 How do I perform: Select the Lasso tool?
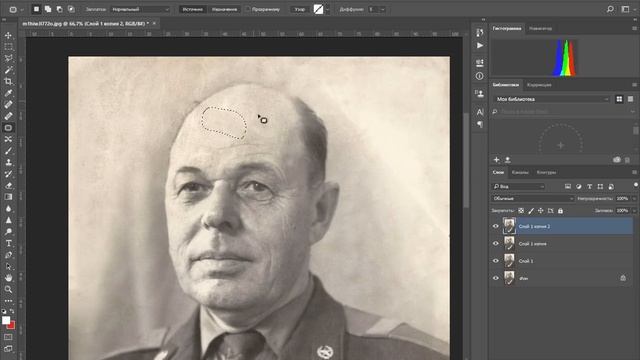tap(8, 58)
